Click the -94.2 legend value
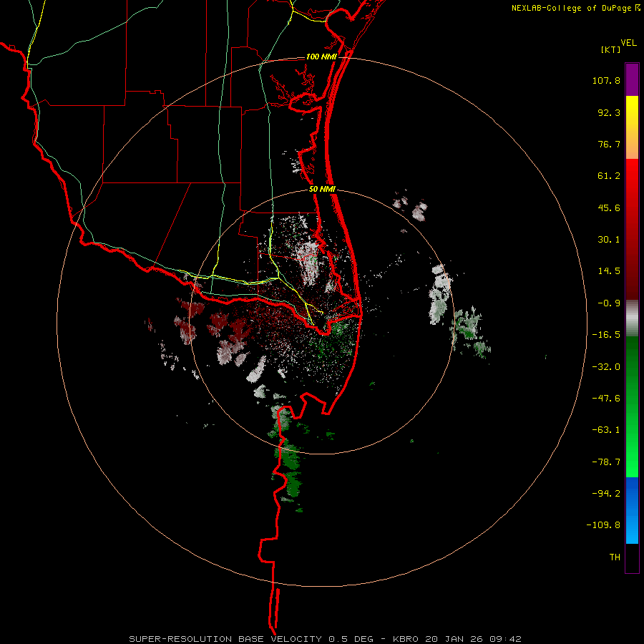 [x=606, y=493]
